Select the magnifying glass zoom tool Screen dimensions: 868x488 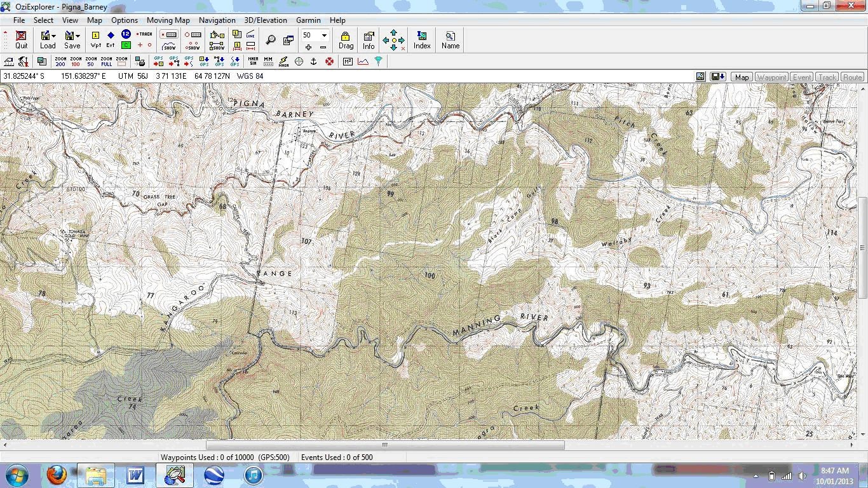click(271, 40)
